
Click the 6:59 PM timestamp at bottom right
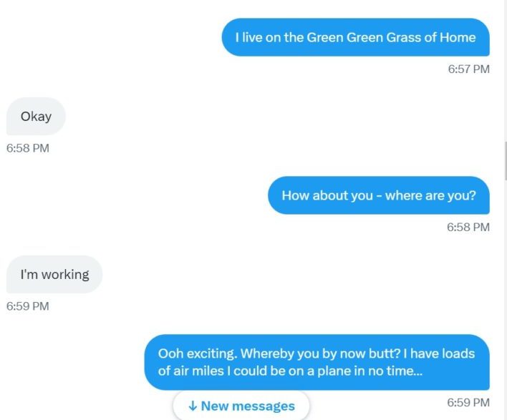468,402
